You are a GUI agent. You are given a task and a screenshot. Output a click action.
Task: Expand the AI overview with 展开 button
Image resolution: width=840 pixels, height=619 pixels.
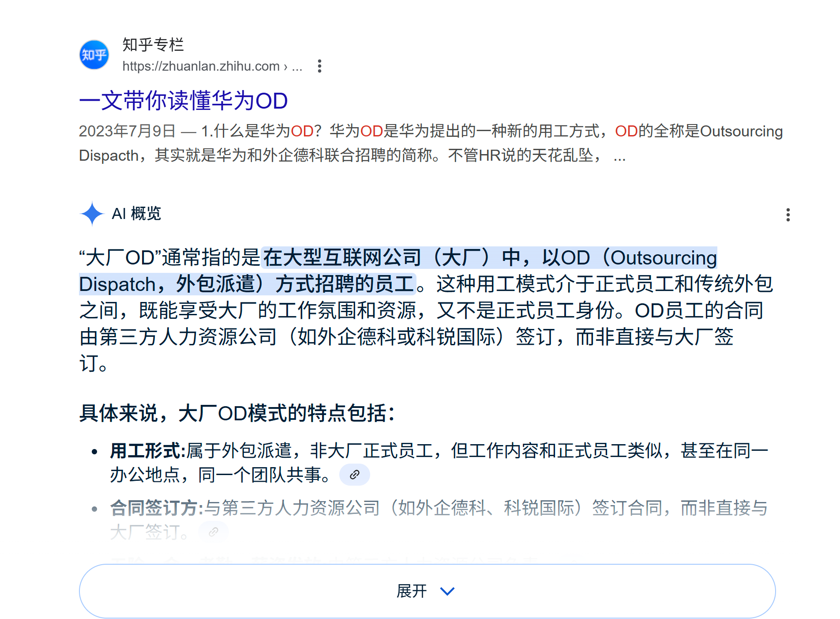(x=427, y=591)
